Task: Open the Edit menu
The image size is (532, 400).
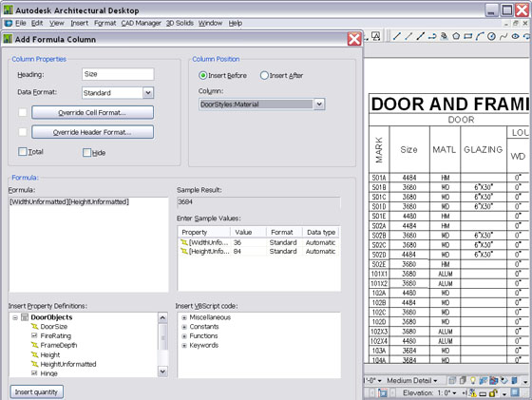Action: tap(37, 23)
